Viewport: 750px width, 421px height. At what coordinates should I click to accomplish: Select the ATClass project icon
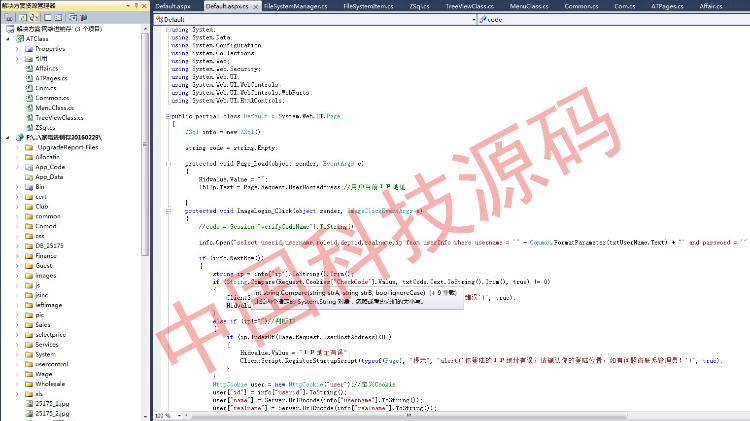(20, 39)
